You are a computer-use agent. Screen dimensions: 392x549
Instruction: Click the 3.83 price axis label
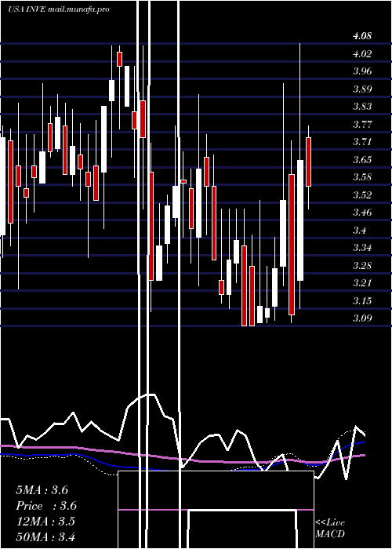pos(362,107)
